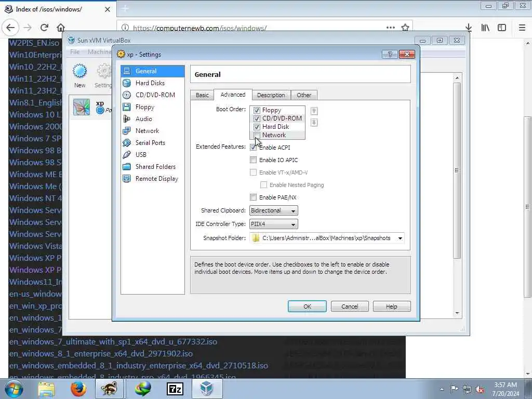532x399 pixels.
Task: Click the VirtualBox window vertical scrollbar
Action: click(457, 170)
